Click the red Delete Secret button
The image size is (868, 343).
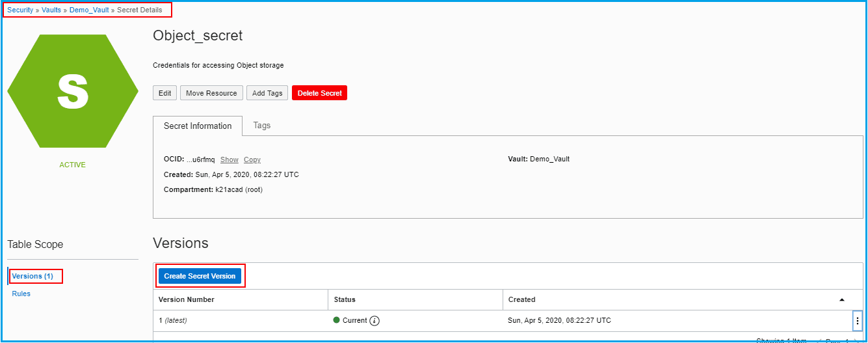point(319,93)
